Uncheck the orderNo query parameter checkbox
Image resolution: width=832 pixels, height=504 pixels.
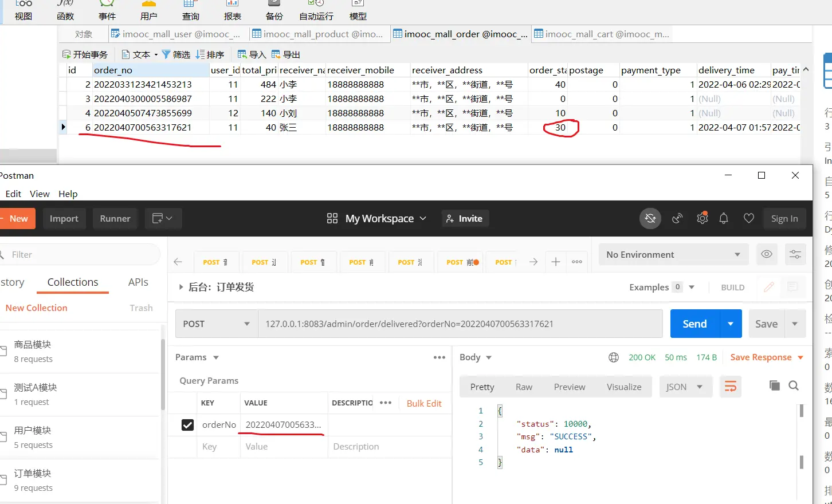pyautogui.click(x=187, y=425)
